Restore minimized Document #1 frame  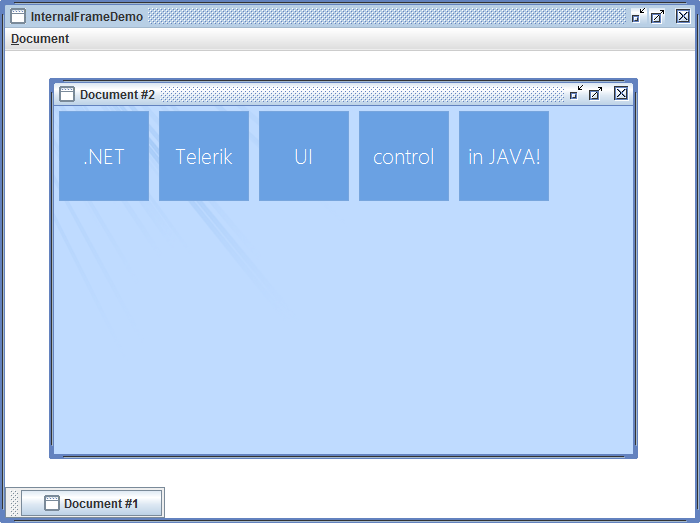92,503
